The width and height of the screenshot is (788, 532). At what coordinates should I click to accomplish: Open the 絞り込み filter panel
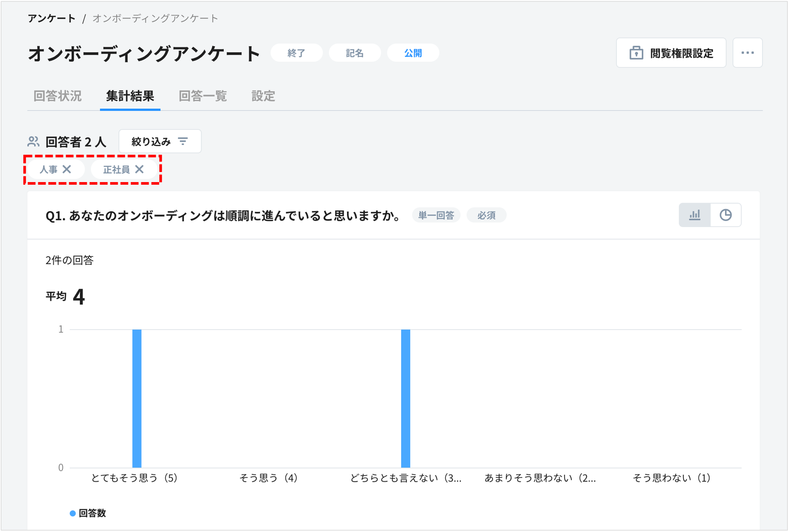(x=159, y=141)
